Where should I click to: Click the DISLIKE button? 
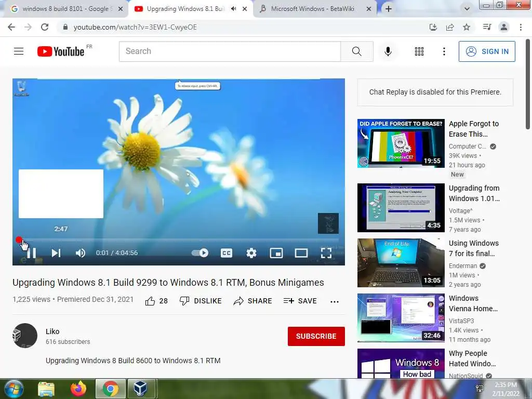(x=201, y=301)
